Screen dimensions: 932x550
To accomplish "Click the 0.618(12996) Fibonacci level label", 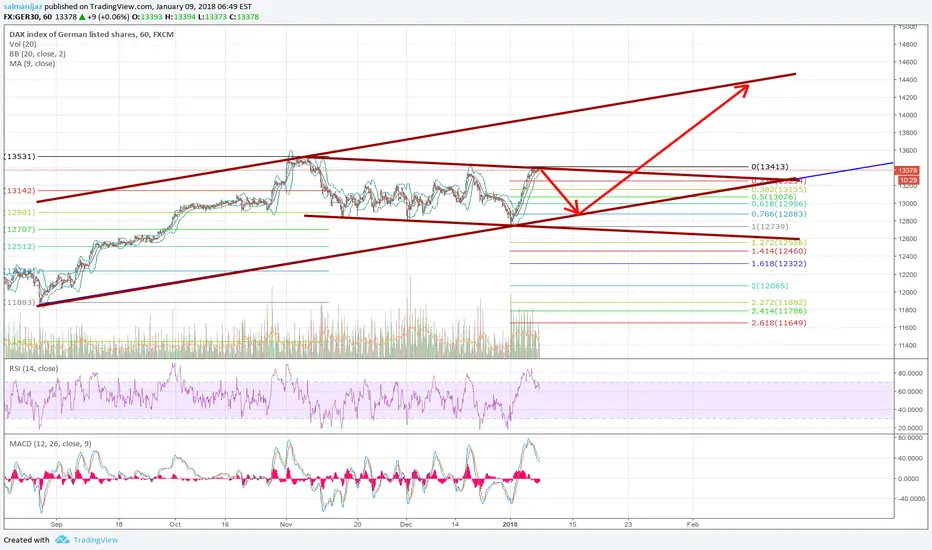I will [x=779, y=204].
